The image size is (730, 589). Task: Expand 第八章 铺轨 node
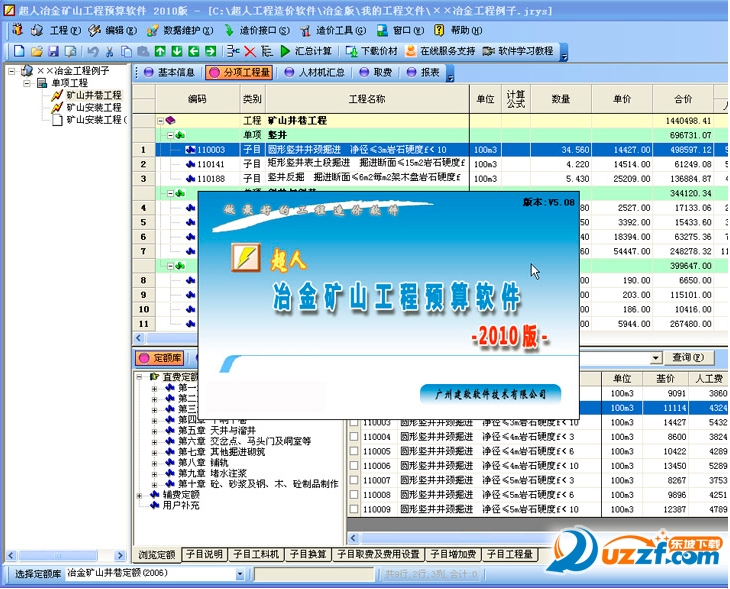[154, 463]
